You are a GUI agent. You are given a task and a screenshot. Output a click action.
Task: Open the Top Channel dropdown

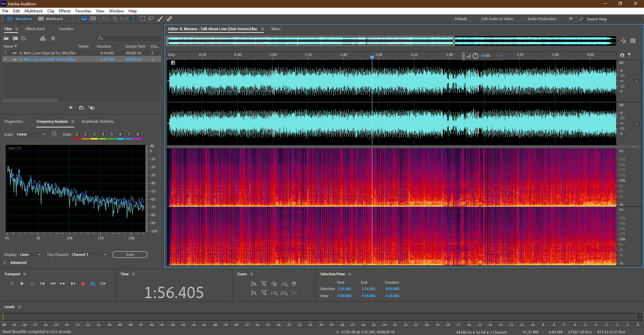[x=89, y=255]
